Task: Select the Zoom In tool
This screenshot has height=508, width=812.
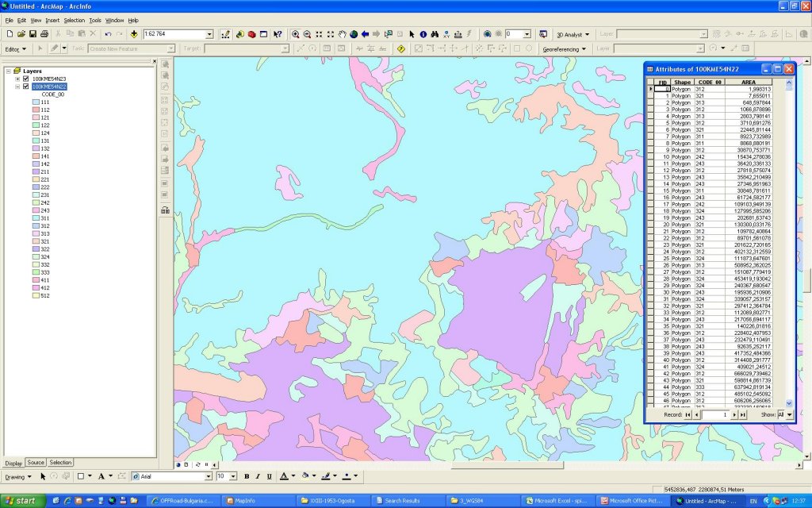Action: pos(295,34)
